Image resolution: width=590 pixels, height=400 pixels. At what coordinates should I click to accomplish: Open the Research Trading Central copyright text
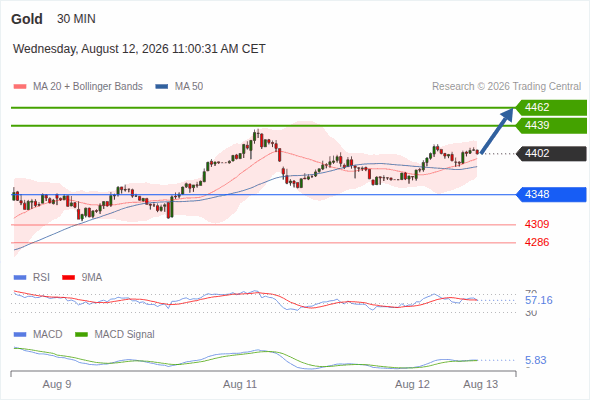point(506,87)
